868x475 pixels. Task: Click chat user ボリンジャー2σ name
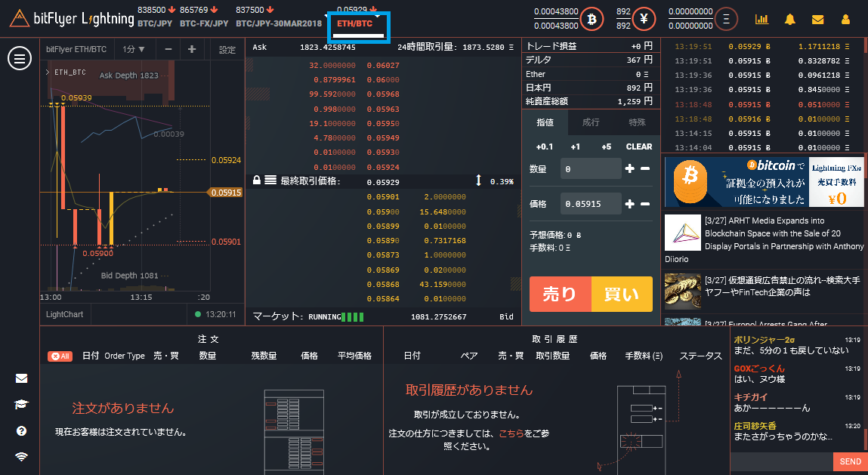[x=765, y=340]
